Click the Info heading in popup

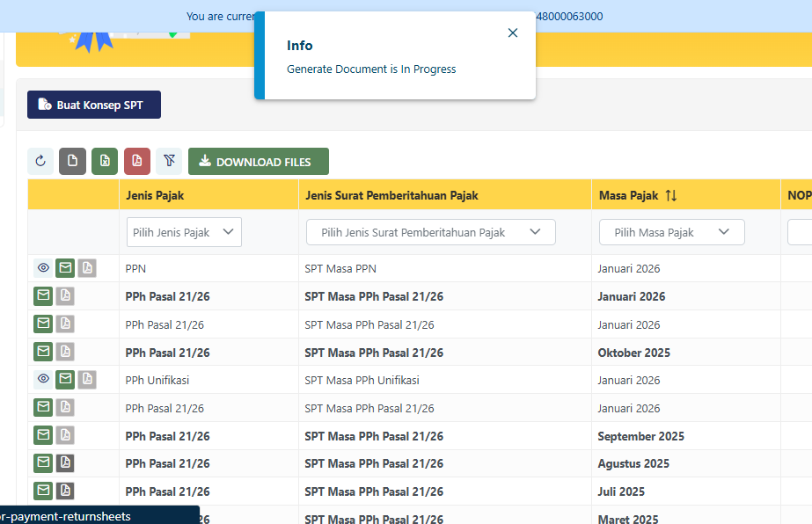(299, 46)
